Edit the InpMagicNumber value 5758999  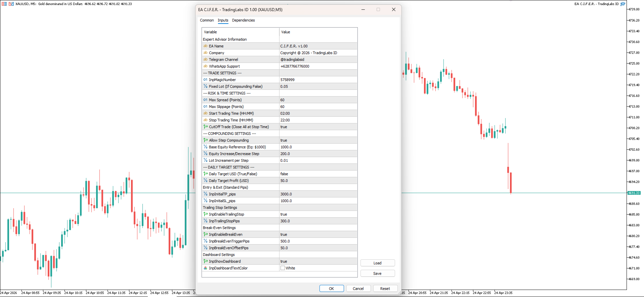(x=318, y=80)
